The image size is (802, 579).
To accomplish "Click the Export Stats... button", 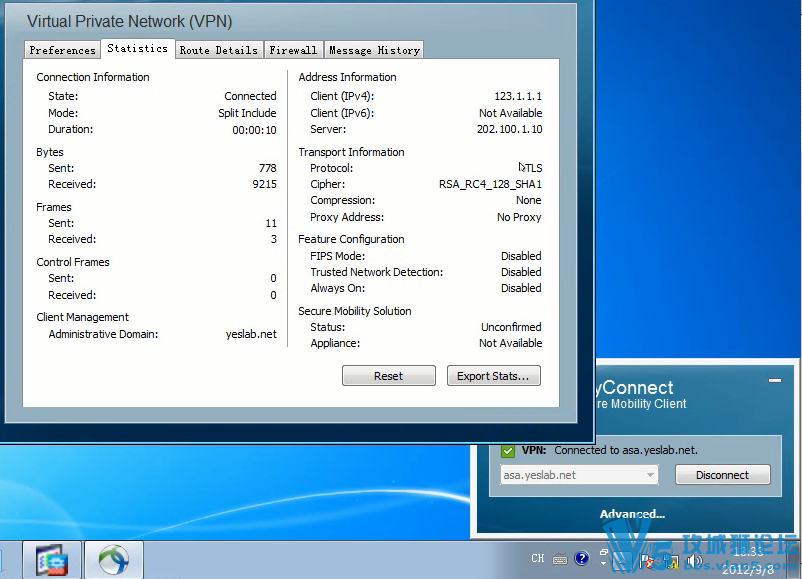I will coord(493,376).
